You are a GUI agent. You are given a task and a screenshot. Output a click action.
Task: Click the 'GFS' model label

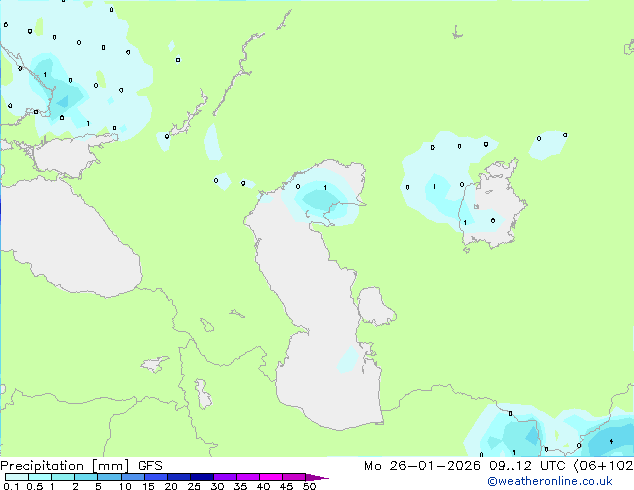150,466
